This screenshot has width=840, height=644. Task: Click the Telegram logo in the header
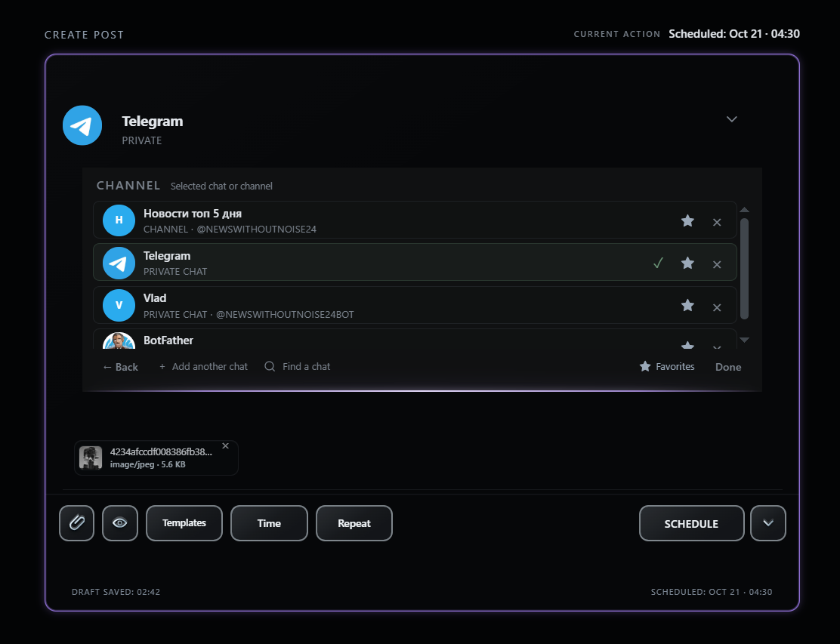coord(82,125)
